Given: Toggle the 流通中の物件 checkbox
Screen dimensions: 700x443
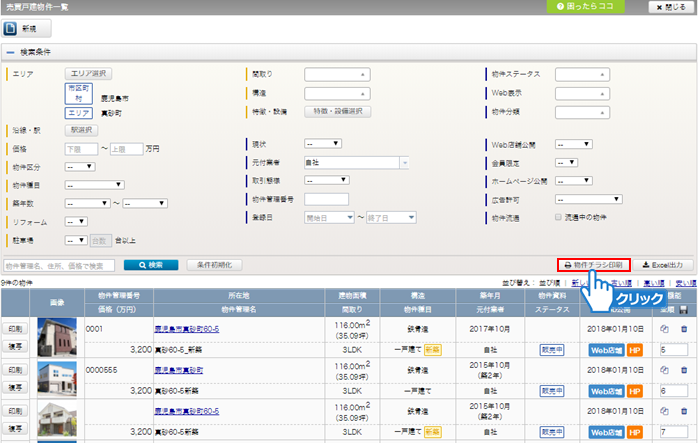Looking at the screenshot, I should click(x=560, y=216).
